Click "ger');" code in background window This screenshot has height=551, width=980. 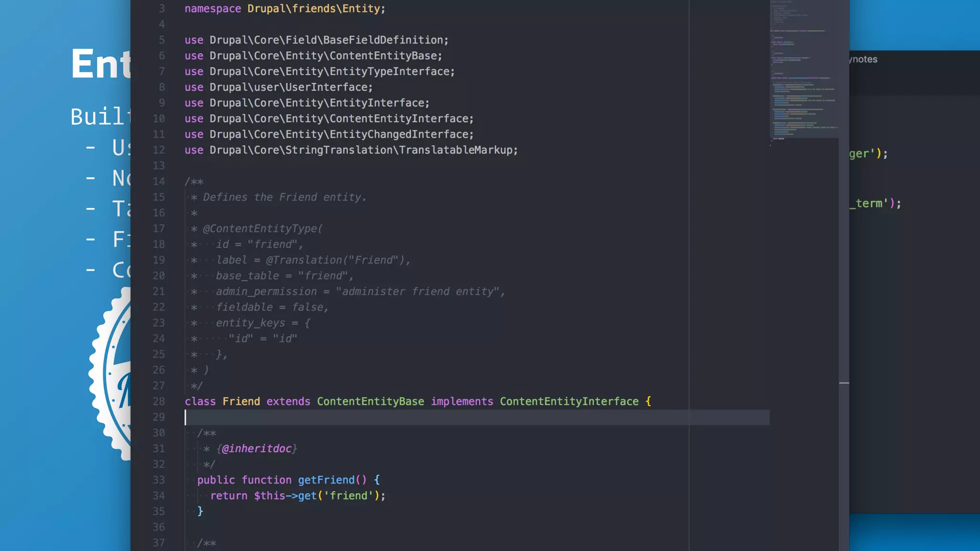click(869, 154)
